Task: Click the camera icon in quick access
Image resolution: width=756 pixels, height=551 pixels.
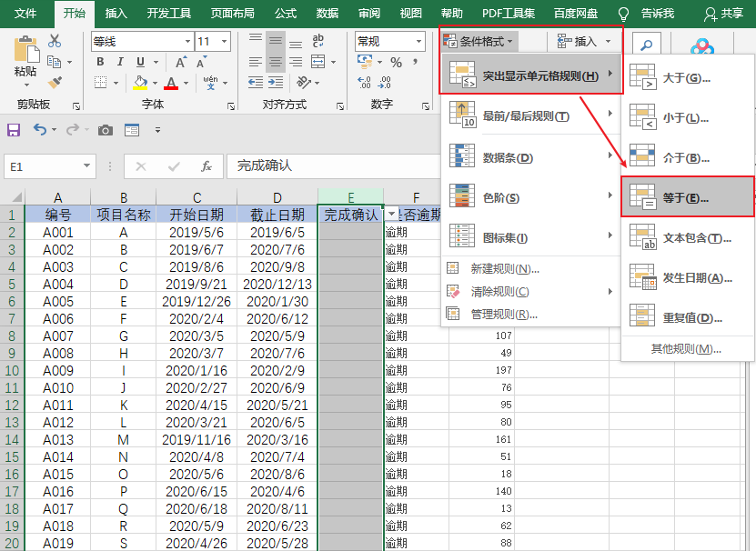Action: 106,130
